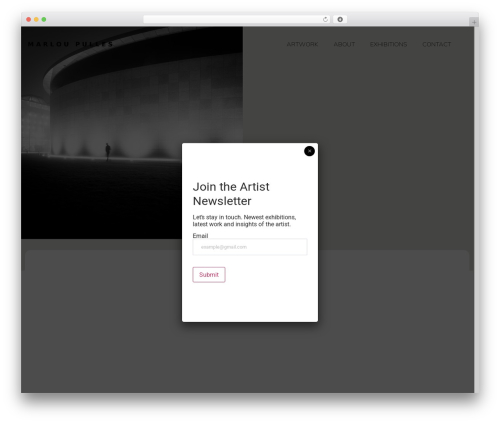
Task: Open the EXHIBITIONS menu link
Action: coord(388,44)
